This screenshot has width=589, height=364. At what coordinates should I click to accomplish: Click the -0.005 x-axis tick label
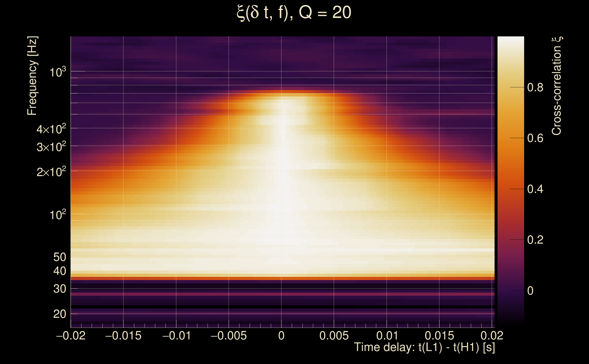pos(228,336)
